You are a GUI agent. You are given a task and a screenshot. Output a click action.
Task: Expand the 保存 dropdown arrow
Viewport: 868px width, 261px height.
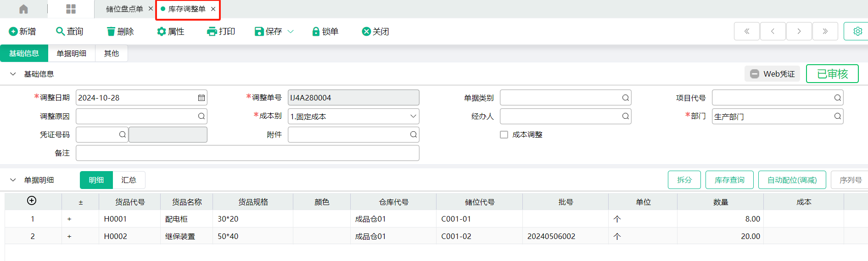(x=291, y=32)
